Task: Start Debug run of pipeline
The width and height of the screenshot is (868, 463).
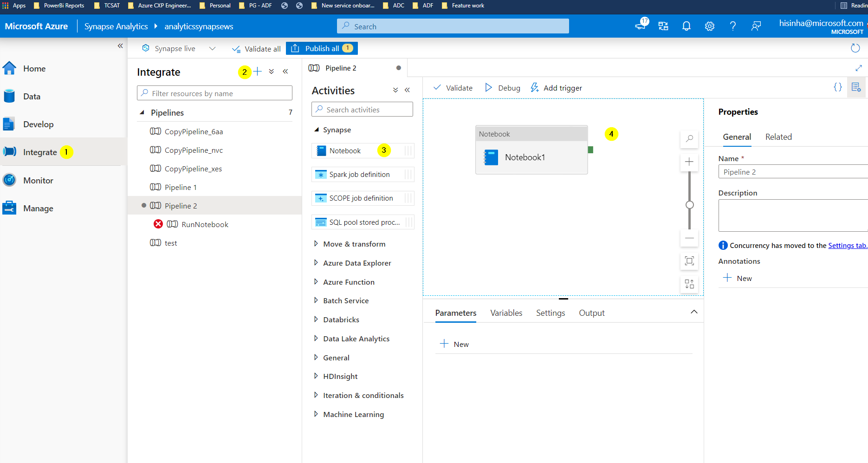Action: [x=502, y=88]
